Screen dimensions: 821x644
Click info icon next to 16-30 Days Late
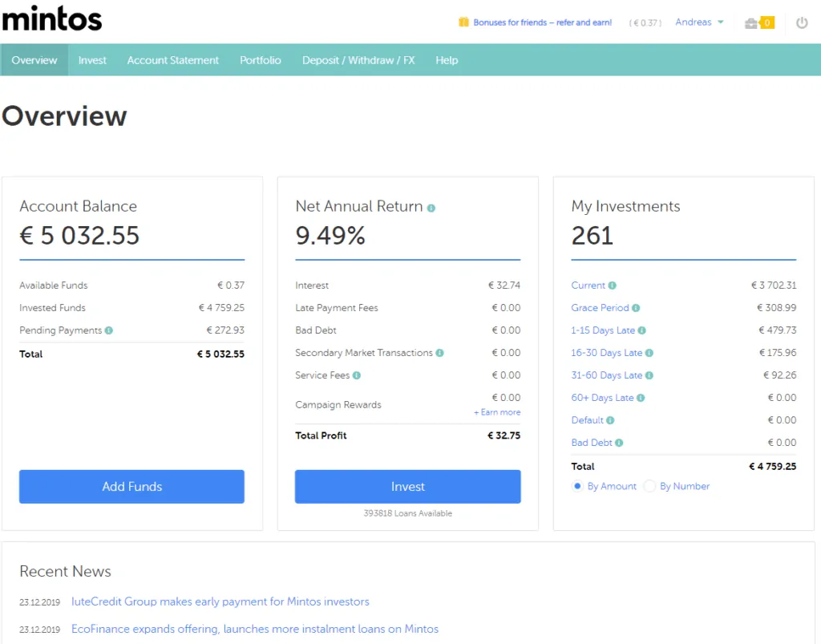click(x=649, y=353)
